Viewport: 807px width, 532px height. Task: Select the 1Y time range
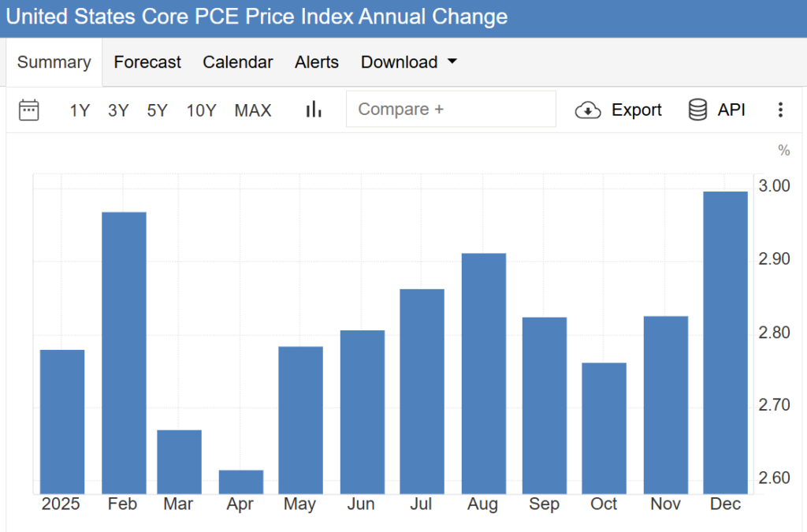[80, 110]
